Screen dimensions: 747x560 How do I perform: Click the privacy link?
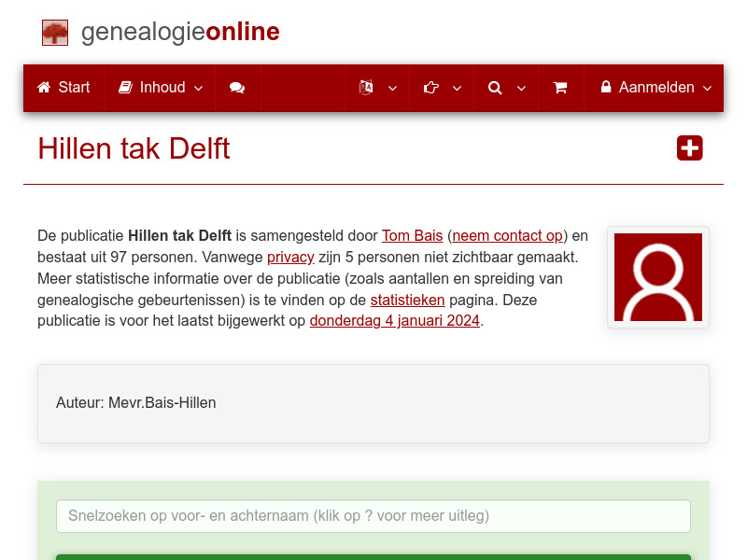[x=290, y=257]
